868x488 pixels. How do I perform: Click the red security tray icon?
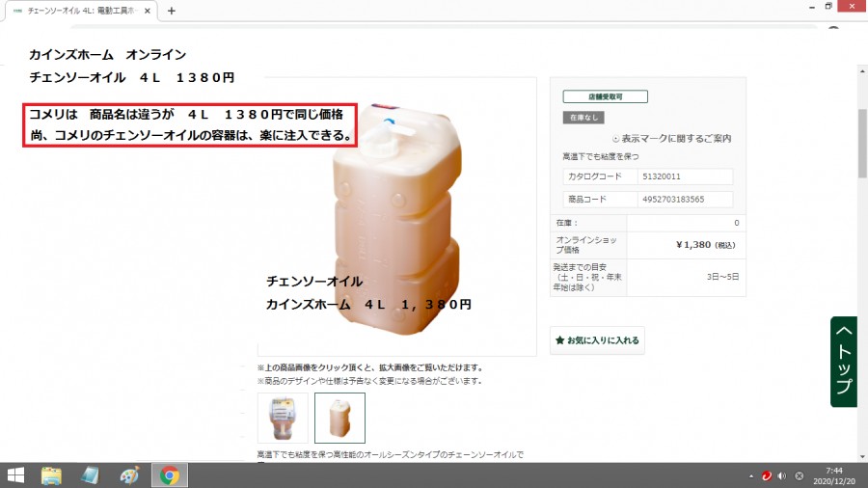coord(766,475)
